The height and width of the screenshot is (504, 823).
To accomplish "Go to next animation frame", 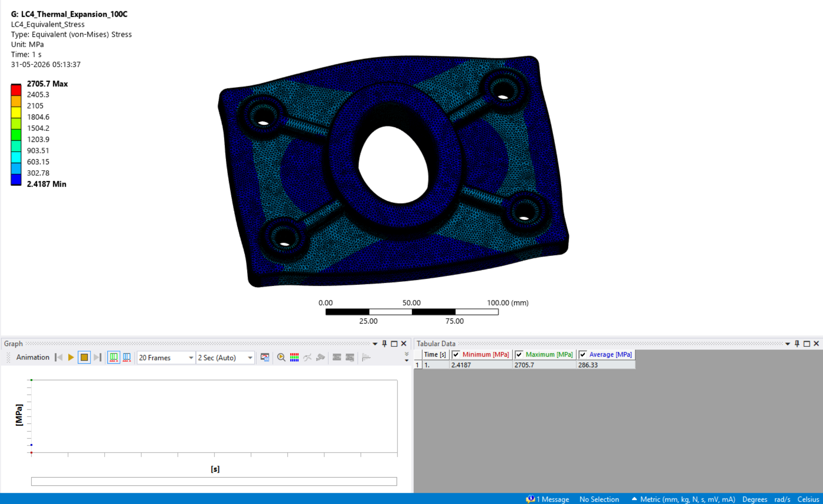I will 98,357.
